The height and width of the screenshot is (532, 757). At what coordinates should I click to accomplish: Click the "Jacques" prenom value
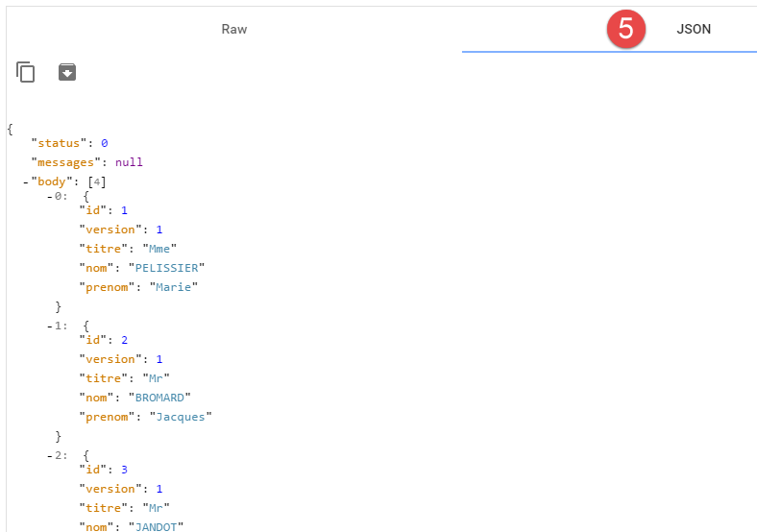(x=182, y=417)
